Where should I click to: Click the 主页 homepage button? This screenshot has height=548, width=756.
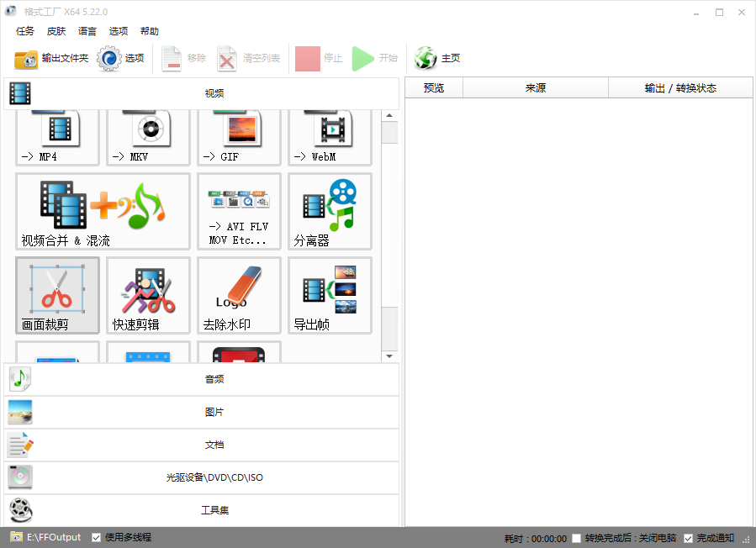pyautogui.click(x=437, y=59)
